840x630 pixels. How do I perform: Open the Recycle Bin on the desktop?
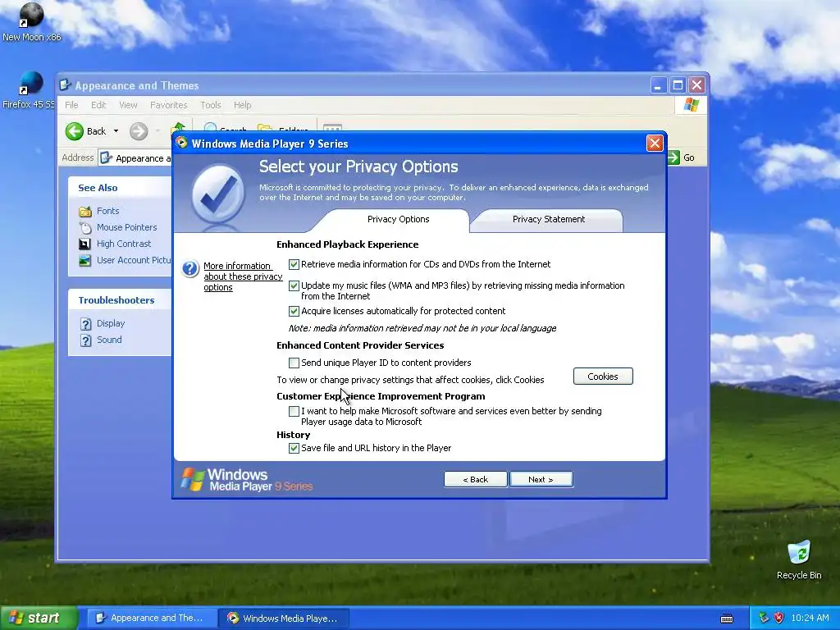(799, 559)
